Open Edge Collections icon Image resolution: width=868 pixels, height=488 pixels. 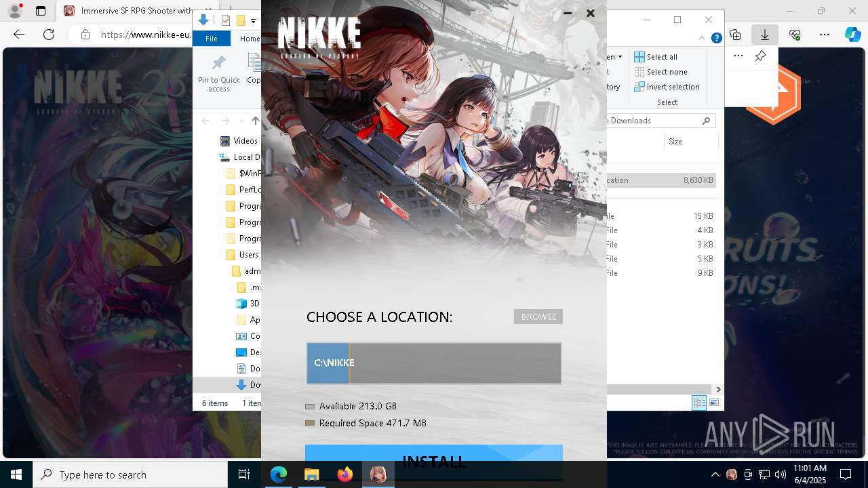(735, 35)
